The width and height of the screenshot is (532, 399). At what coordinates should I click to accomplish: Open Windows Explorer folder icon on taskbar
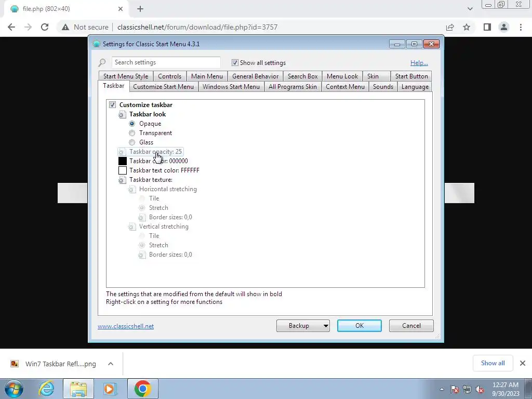[x=78, y=389]
